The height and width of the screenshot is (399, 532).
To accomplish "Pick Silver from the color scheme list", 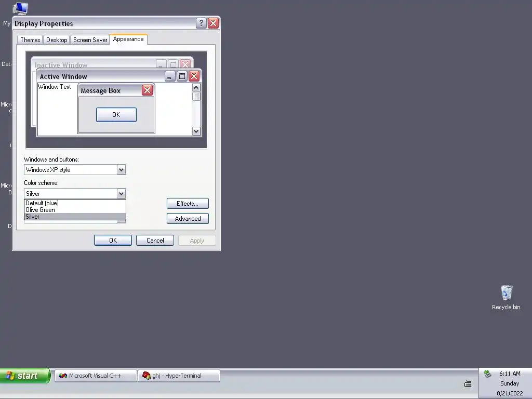I will 75,217.
